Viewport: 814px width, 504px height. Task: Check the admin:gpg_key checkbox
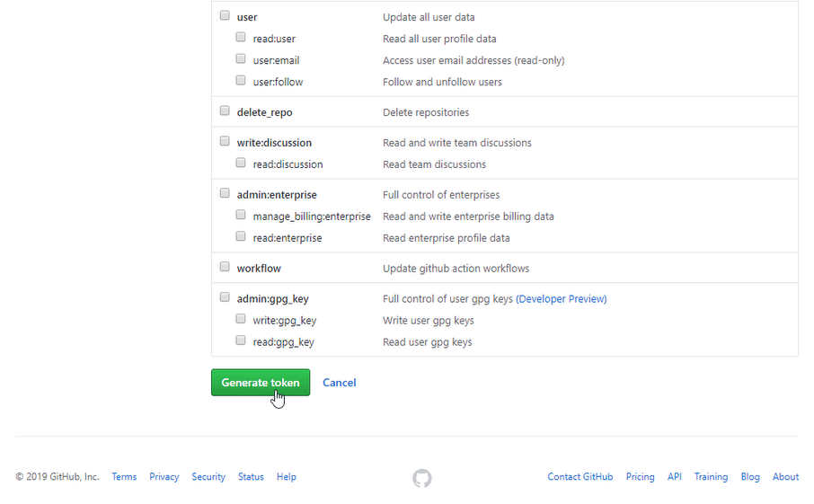(x=225, y=297)
